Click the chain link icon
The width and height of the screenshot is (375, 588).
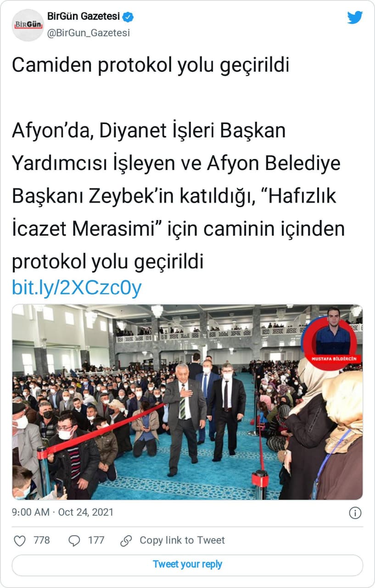(x=126, y=541)
